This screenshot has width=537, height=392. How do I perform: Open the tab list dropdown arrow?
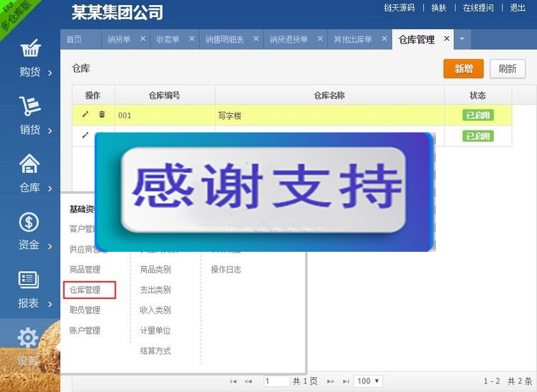(x=462, y=39)
